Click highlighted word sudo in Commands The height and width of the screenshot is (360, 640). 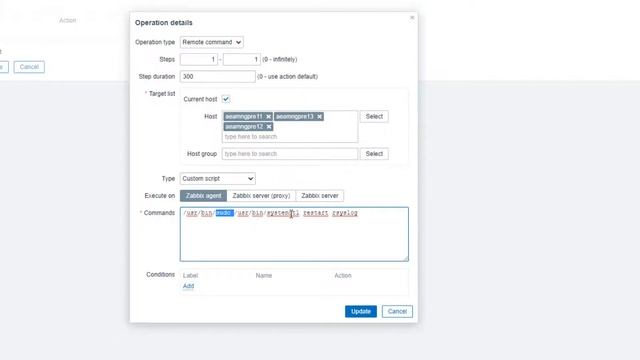(x=224, y=213)
